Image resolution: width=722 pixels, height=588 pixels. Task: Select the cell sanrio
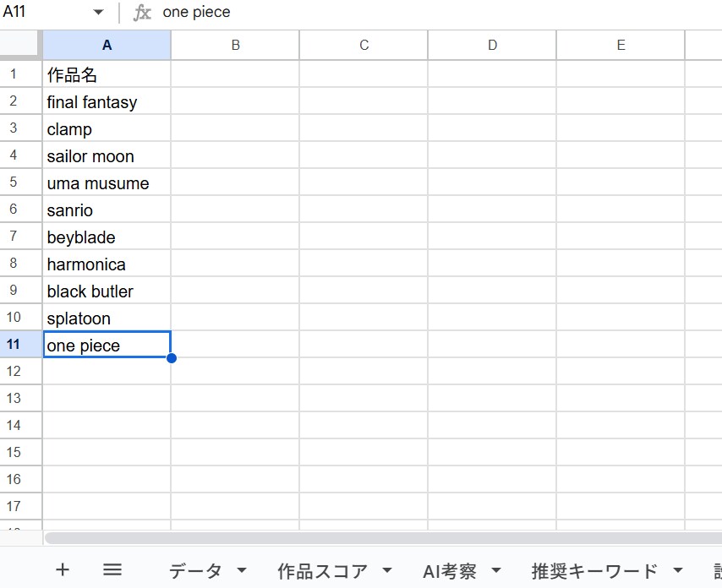tap(107, 209)
